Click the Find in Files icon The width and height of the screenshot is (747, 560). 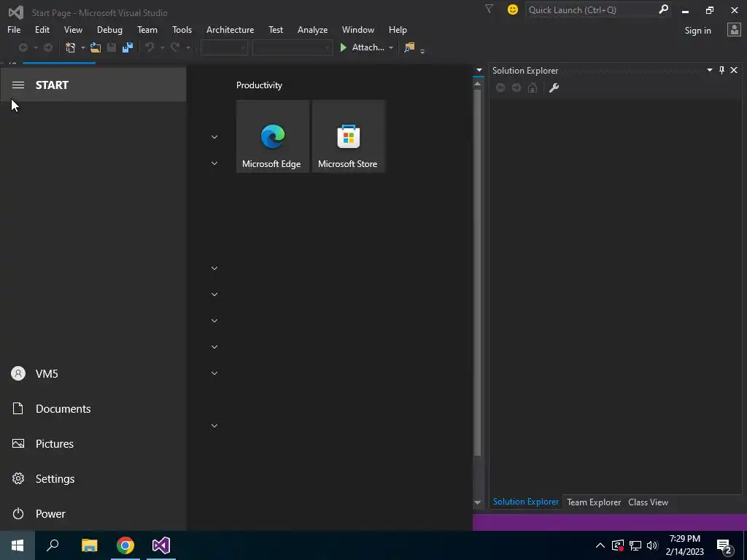[x=409, y=47]
